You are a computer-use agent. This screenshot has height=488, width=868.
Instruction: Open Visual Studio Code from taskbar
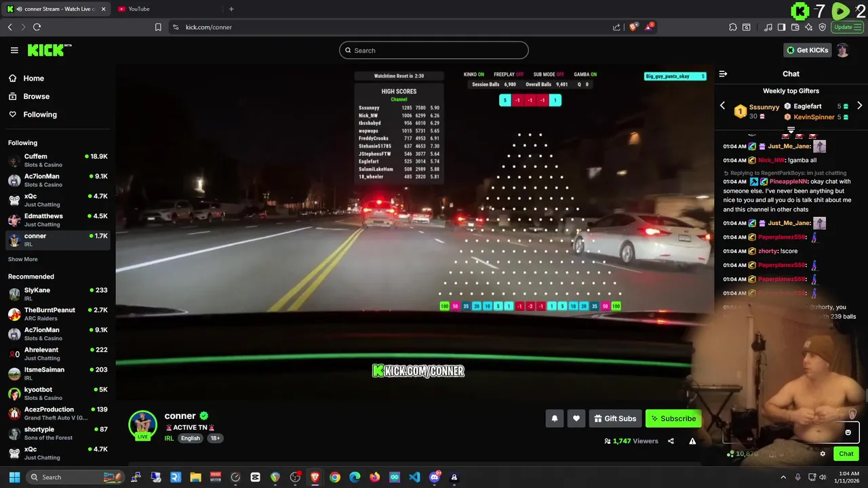414,477
